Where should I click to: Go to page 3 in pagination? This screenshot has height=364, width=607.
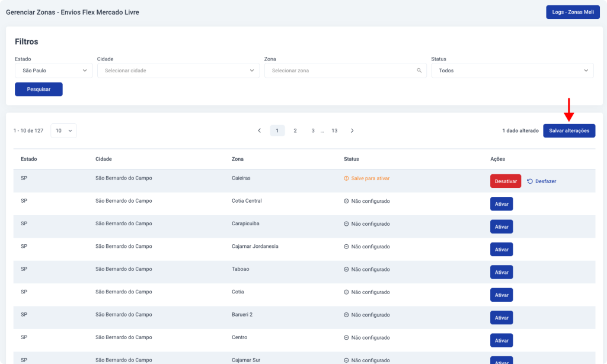[x=313, y=130]
